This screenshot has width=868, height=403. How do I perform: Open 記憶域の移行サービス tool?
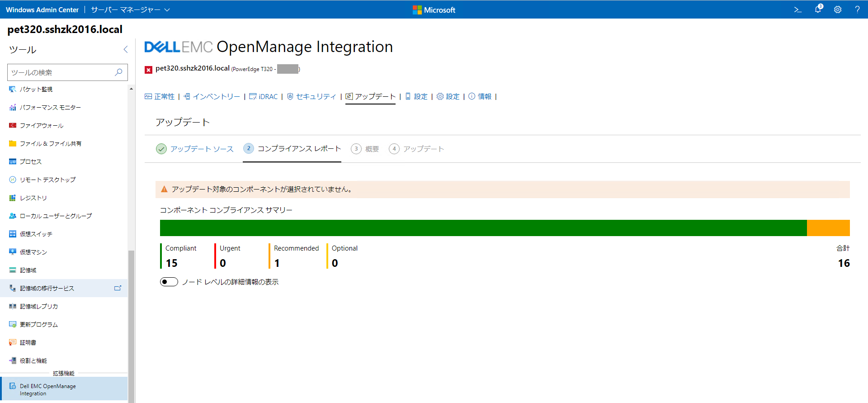click(64, 288)
